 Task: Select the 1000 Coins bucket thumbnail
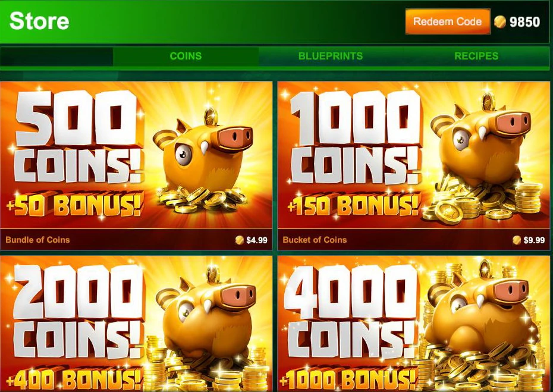[x=414, y=155]
